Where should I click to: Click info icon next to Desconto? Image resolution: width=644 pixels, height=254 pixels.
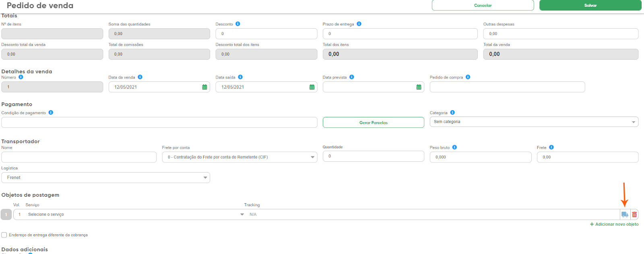click(x=238, y=24)
